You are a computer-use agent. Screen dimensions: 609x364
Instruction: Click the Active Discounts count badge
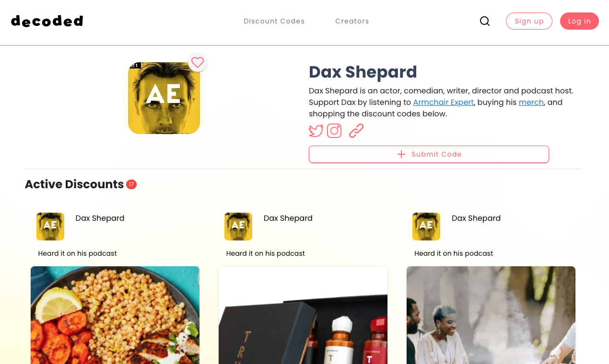pos(131,184)
